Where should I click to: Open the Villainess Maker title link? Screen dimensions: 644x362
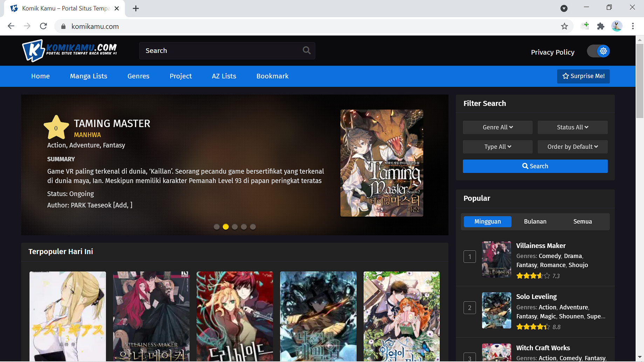tap(541, 246)
